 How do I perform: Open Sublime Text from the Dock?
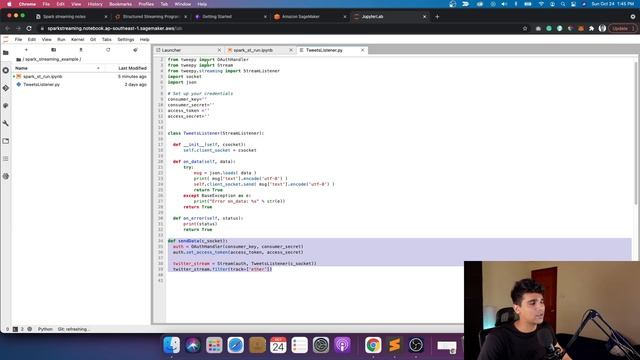394,345
